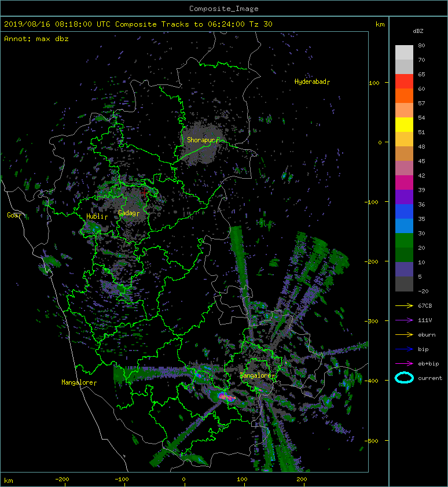
Task: Select the bright green 20–30 dBZ swatch
Action: pyautogui.click(x=404, y=241)
